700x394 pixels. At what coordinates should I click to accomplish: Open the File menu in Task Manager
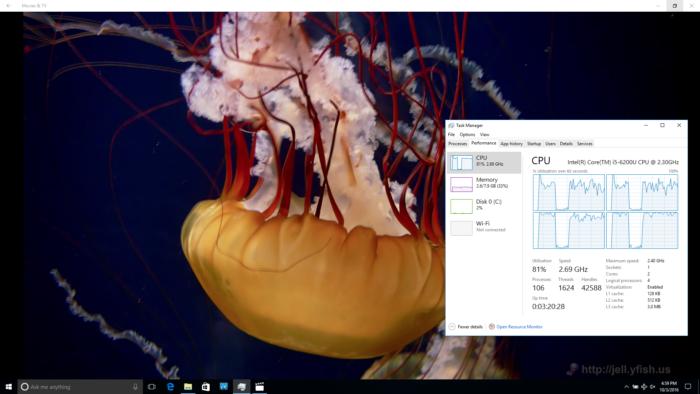(451, 134)
